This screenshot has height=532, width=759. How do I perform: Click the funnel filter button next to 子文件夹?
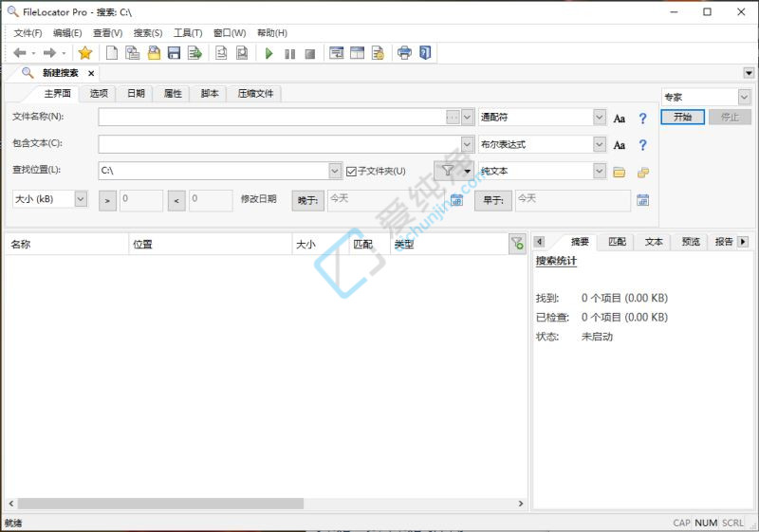pos(454,171)
